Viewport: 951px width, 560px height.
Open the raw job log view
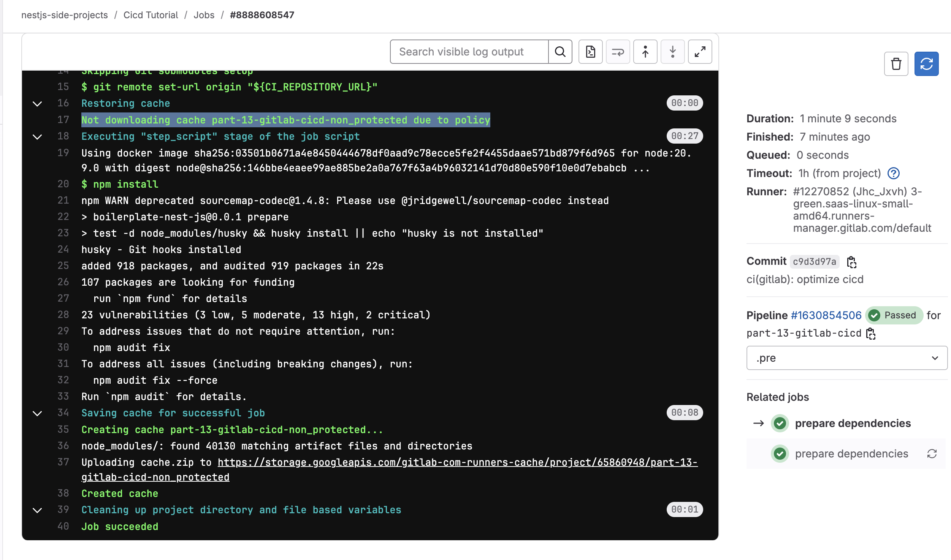(590, 52)
